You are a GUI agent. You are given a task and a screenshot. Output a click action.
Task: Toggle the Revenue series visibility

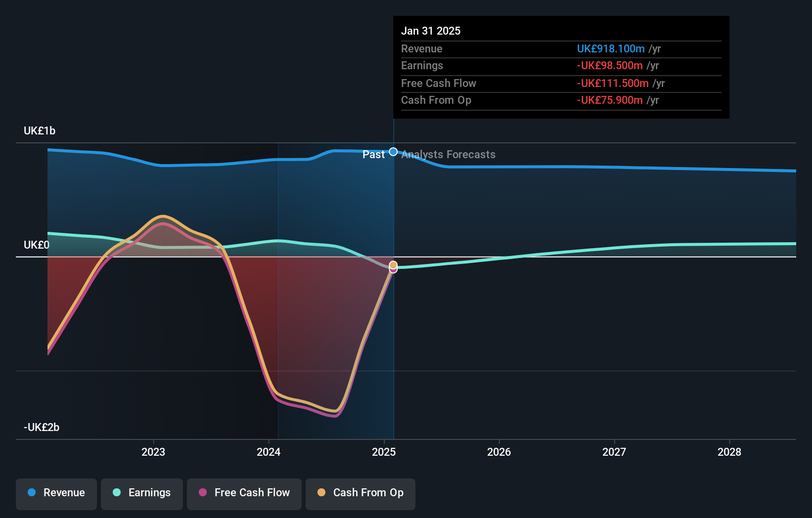pyautogui.click(x=56, y=493)
